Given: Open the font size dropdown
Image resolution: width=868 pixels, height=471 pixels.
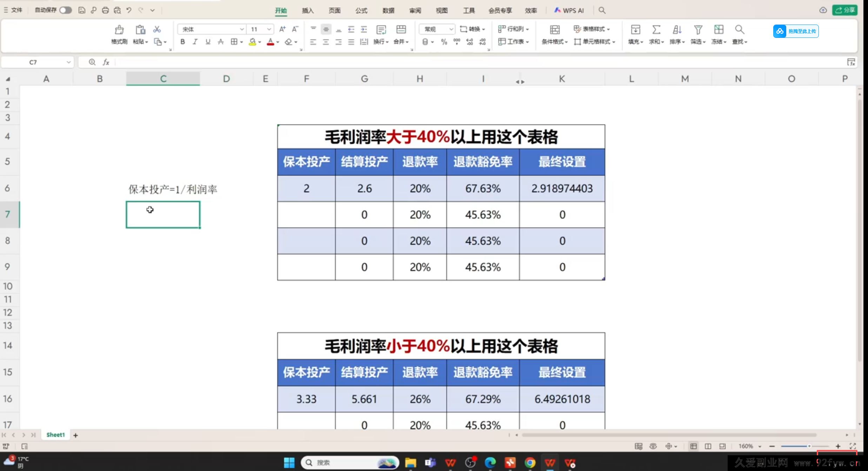Looking at the screenshot, I should (269, 29).
